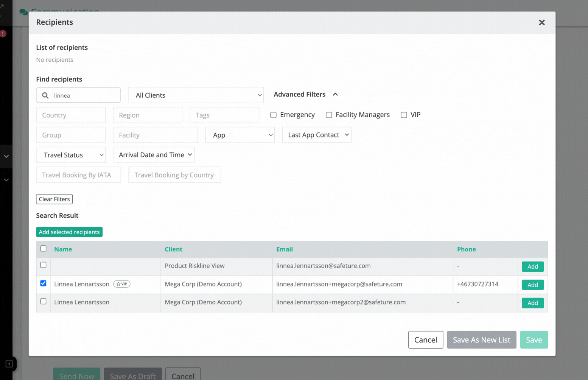Image resolution: width=588 pixels, height=380 pixels.
Task: Click Save As New List
Action: pos(481,340)
